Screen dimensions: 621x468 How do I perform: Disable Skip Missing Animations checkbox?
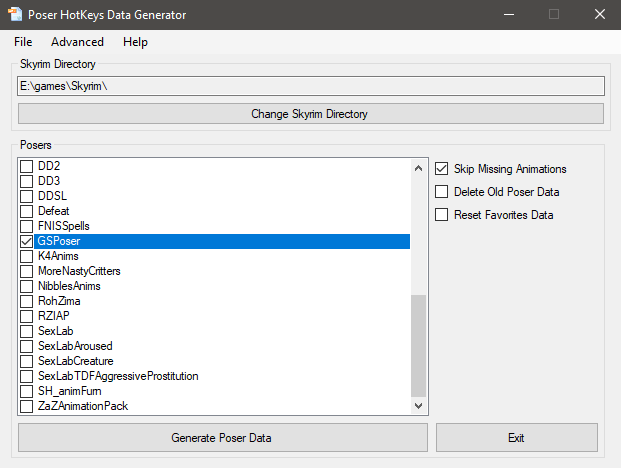coord(442,169)
